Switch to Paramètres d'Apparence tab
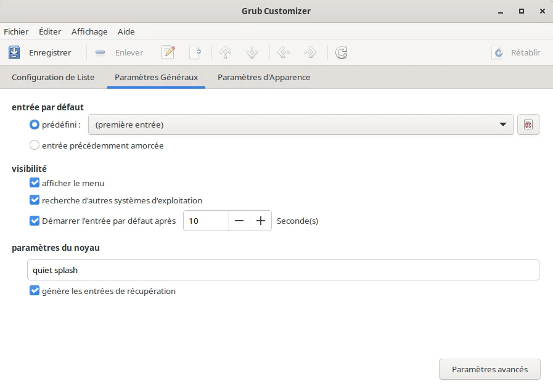This screenshot has width=553, height=392. click(264, 77)
